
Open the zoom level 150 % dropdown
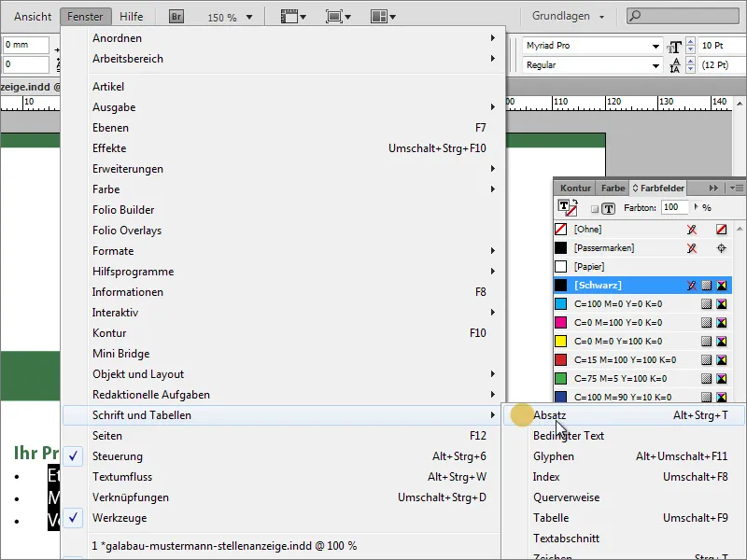(249, 18)
